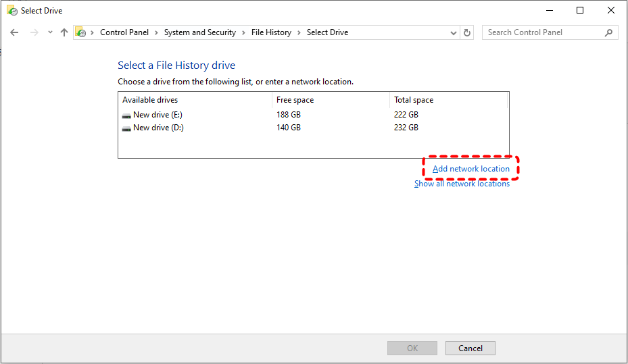This screenshot has height=364, width=628.
Task: Open Control Panel breadcrumb
Action: pyautogui.click(x=124, y=32)
